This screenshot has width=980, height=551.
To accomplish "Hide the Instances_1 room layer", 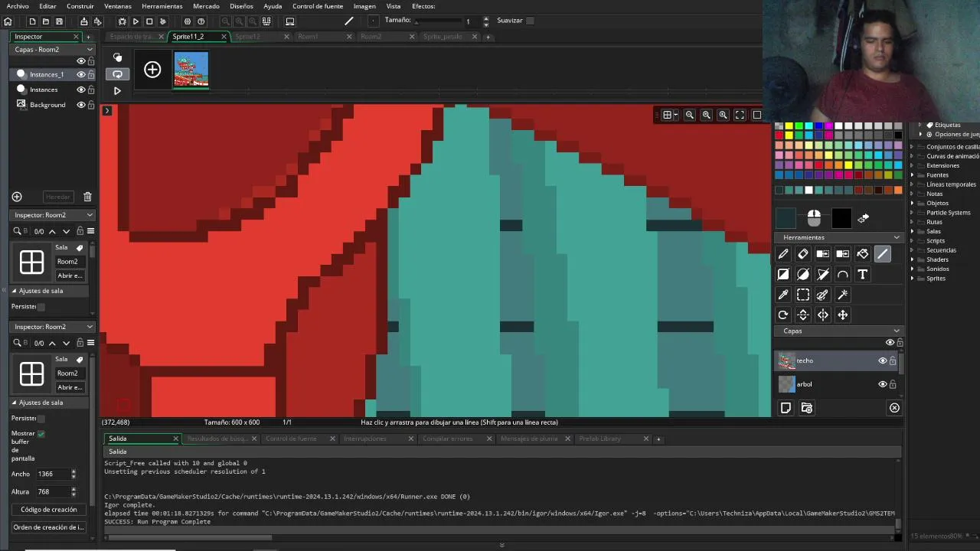I will (x=80, y=74).
